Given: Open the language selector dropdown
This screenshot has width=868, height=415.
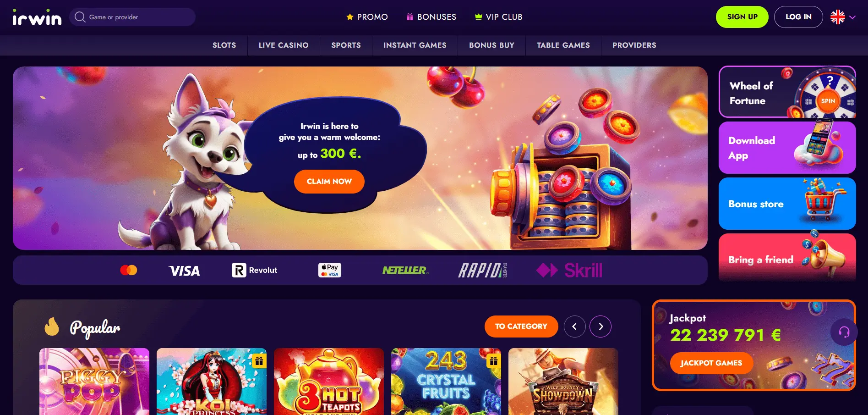Looking at the screenshot, I should point(843,17).
